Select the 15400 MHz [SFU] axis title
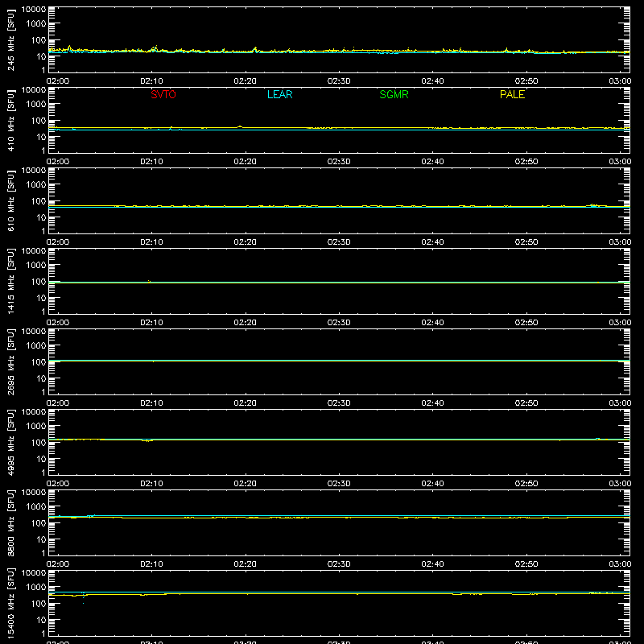 (x=10, y=603)
